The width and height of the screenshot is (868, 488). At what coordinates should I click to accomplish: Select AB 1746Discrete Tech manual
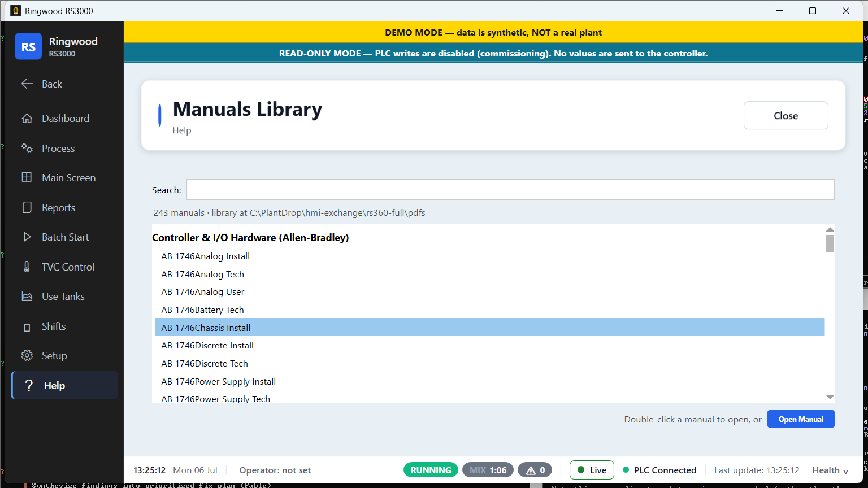pos(490,364)
